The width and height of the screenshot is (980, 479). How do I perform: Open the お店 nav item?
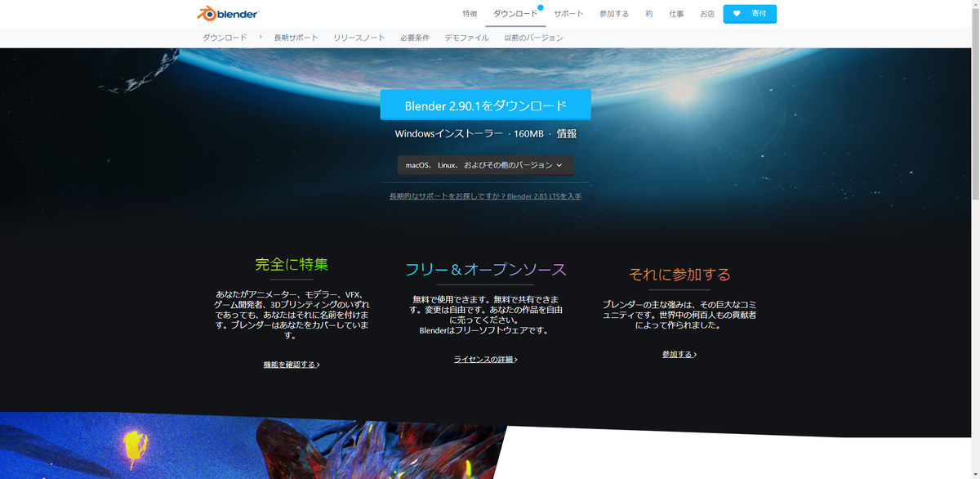[707, 14]
